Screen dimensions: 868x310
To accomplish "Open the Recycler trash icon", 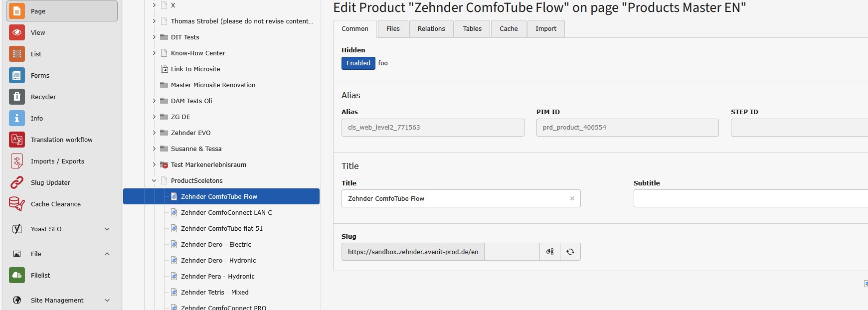I will pos(17,97).
